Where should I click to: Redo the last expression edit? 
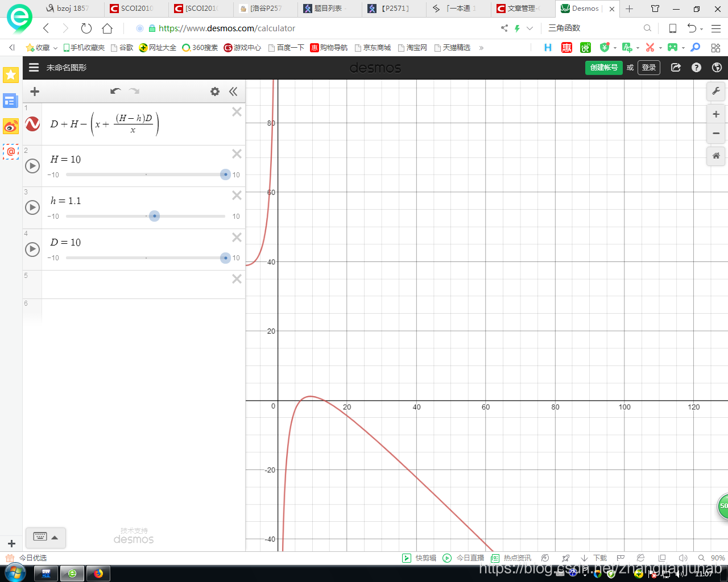(x=134, y=92)
